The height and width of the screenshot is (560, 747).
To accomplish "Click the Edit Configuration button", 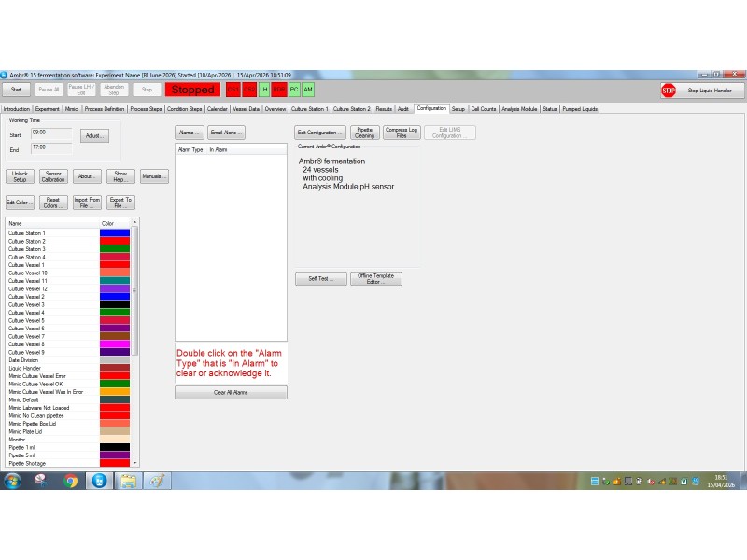I will (x=319, y=133).
